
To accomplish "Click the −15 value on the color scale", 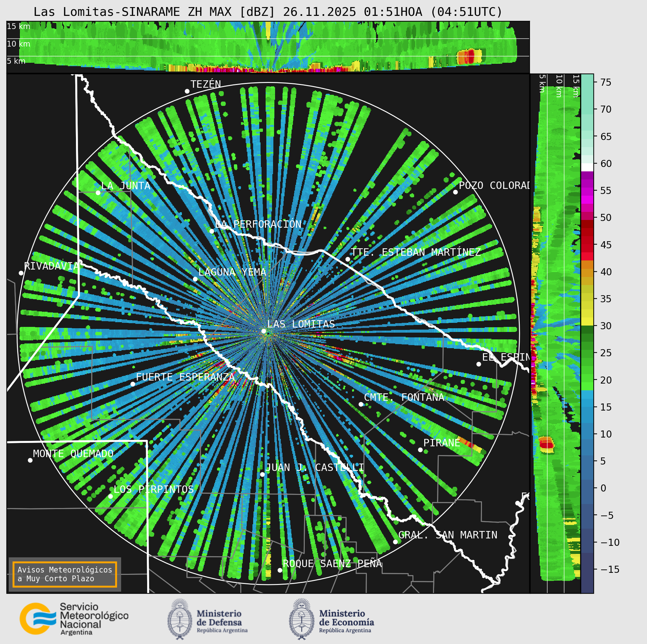I will (x=610, y=569).
